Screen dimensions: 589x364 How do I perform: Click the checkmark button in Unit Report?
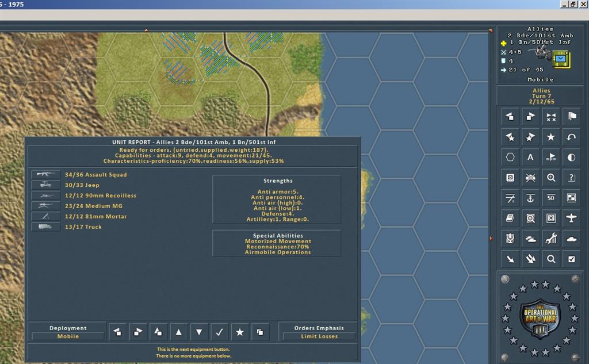pyautogui.click(x=219, y=332)
